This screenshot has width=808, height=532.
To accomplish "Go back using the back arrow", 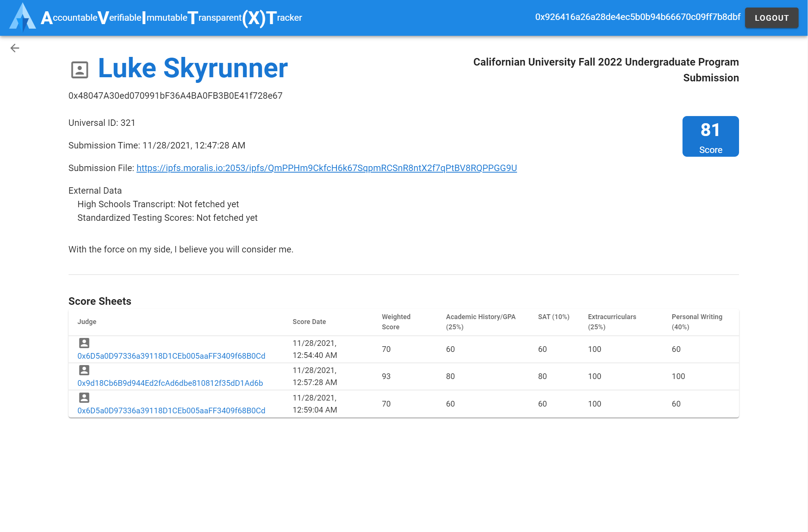I will click(15, 48).
